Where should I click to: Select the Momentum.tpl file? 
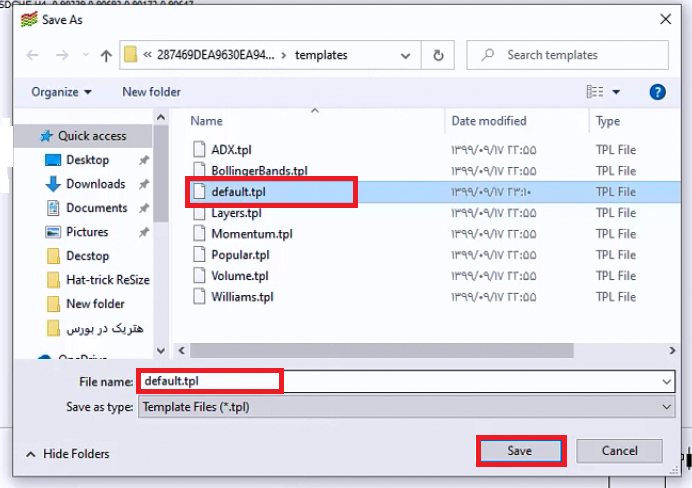pos(252,234)
